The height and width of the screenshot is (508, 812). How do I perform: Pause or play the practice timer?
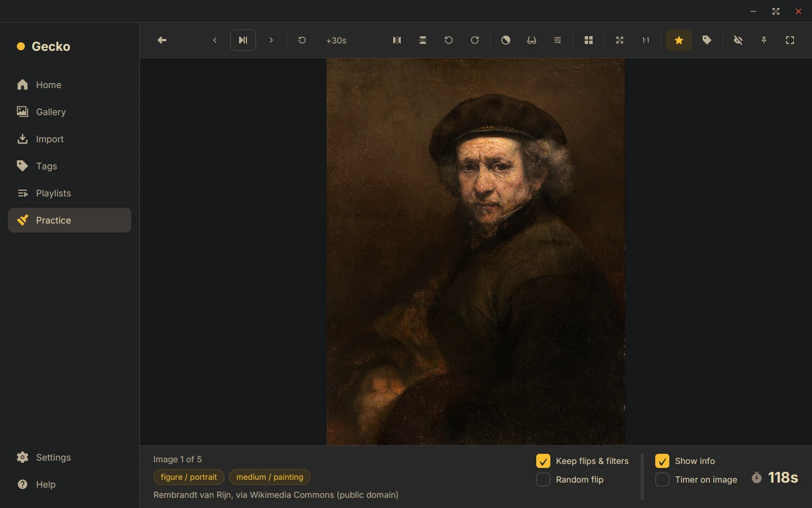pyautogui.click(x=243, y=40)
